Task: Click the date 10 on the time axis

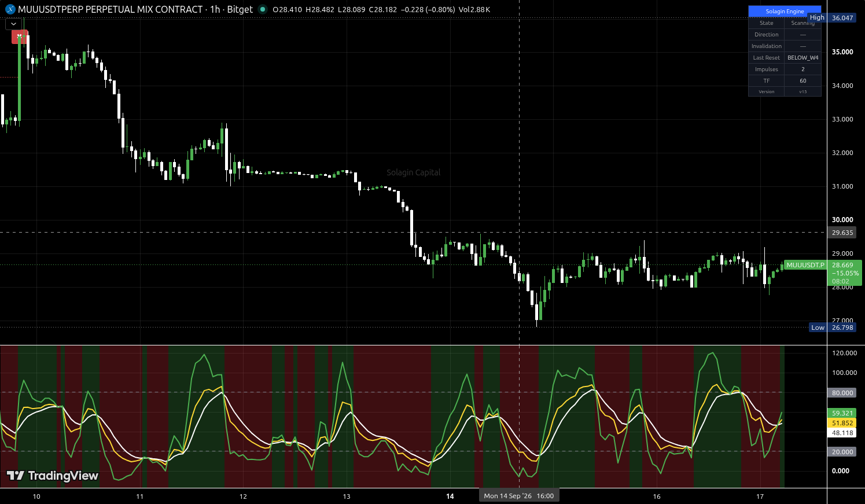Action: (36, 496)
